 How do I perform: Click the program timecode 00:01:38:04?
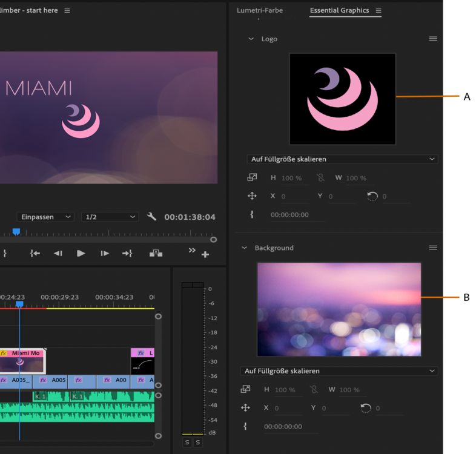(x=190, y=217)
